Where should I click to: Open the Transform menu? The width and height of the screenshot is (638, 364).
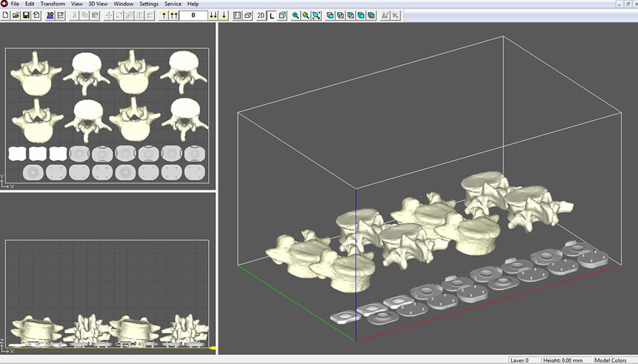(x=52, y=4)
